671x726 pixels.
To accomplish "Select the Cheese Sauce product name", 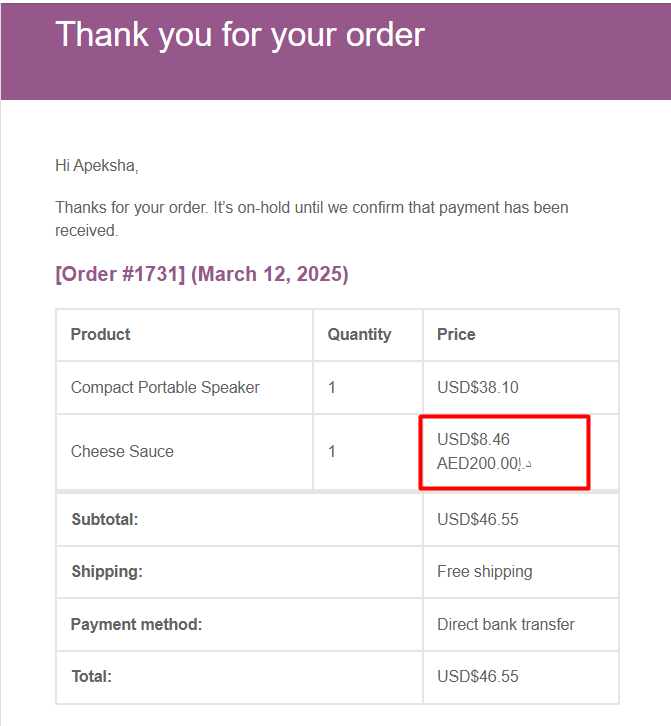I will pos(122,451).
